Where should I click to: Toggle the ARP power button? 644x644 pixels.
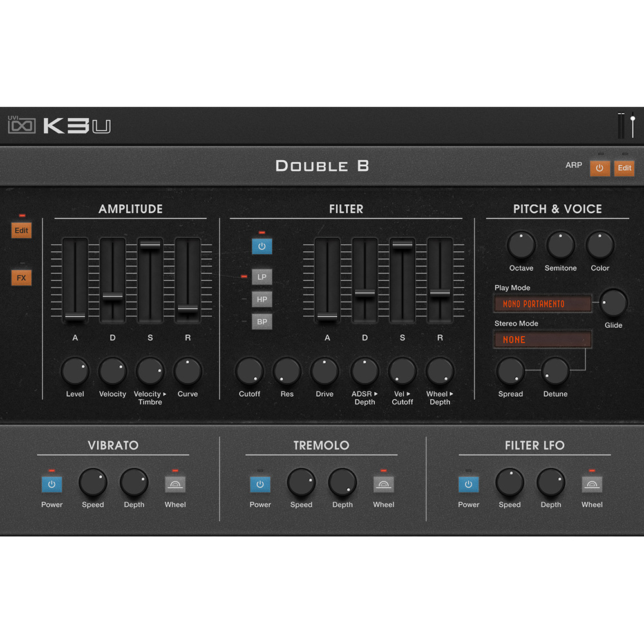pyautogui.click(x=599, y=168)
